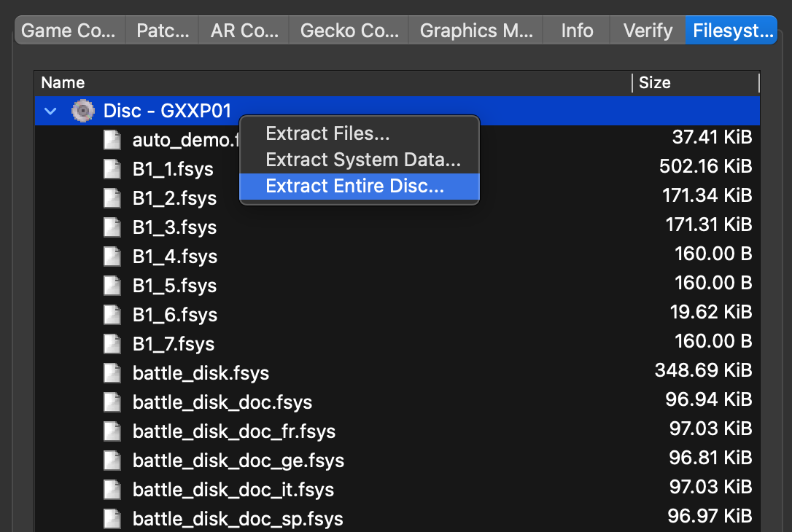This screenshot has height=532, width=792.
Task: Click file icon beside B1_3.fsys
Action: (112, 227)
